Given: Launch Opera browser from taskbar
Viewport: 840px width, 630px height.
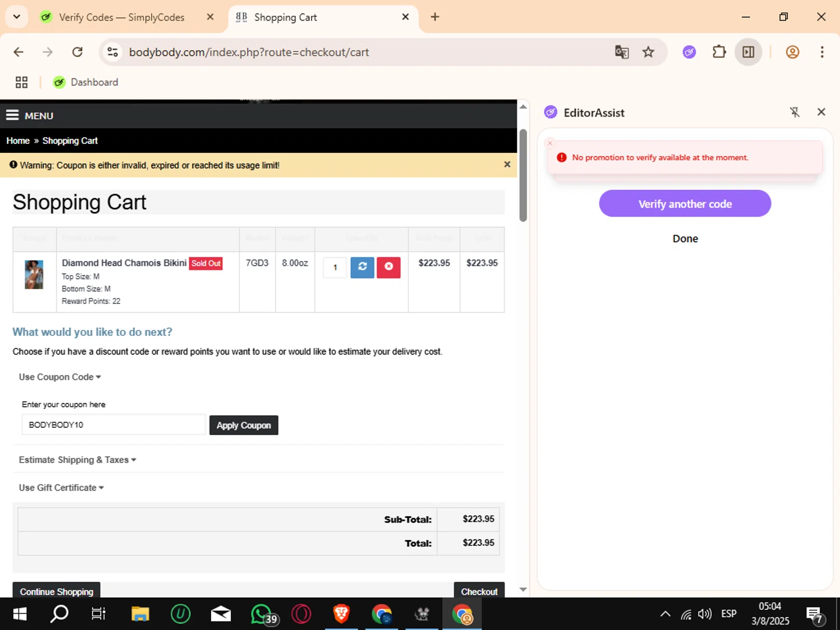Looking at the screenshot, I should tap(301, 614).
